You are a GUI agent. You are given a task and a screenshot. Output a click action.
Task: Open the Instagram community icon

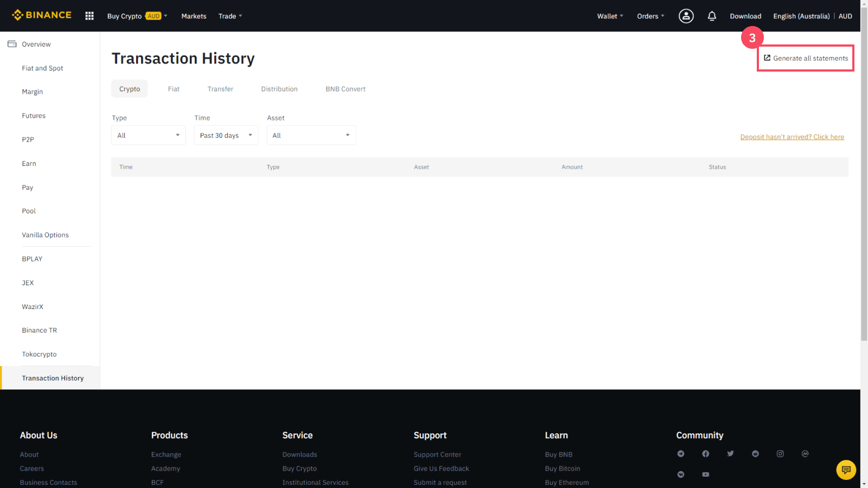pos(780,454)
